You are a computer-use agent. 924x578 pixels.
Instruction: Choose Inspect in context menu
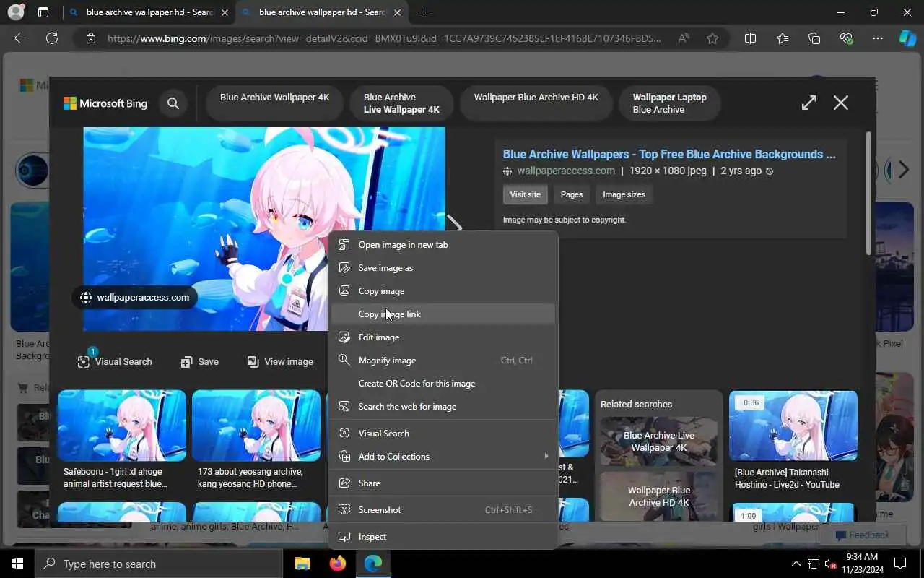point(443,537)
